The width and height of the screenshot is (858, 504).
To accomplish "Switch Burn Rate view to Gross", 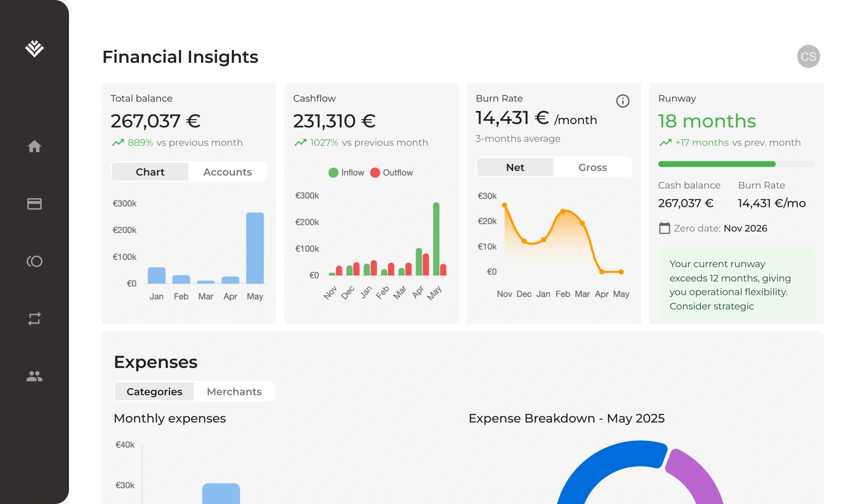I will [593, 167].
